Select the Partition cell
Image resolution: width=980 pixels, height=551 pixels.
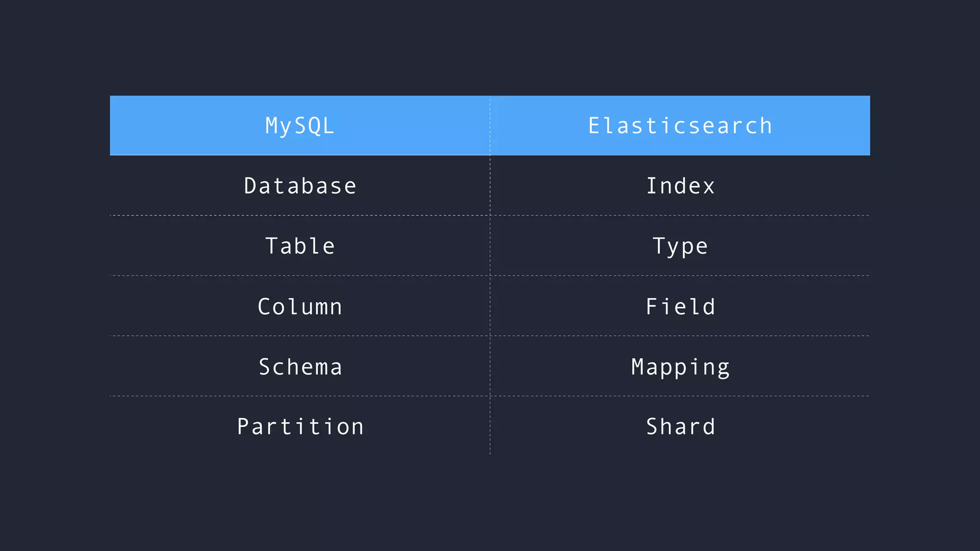[300, 426]
